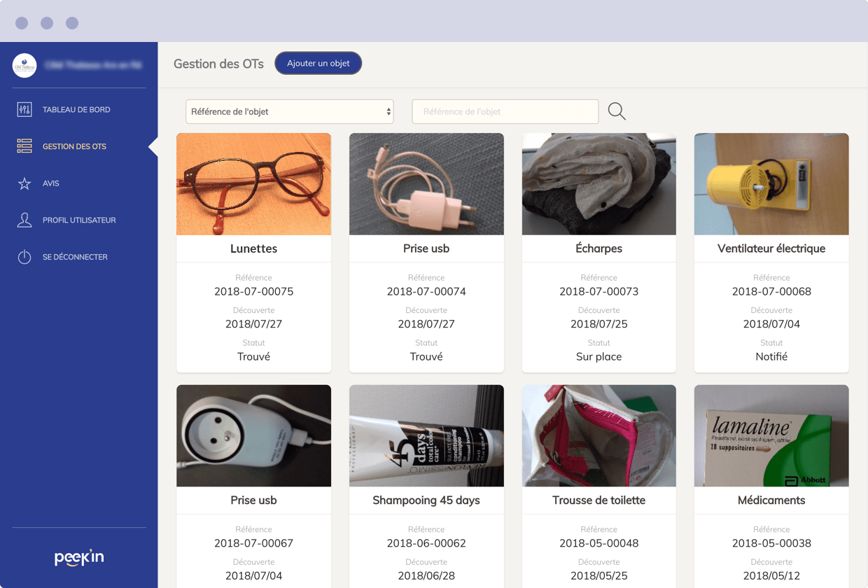Open the Écharpes scarf photo

pyautogui.click(x=599, y=184)
